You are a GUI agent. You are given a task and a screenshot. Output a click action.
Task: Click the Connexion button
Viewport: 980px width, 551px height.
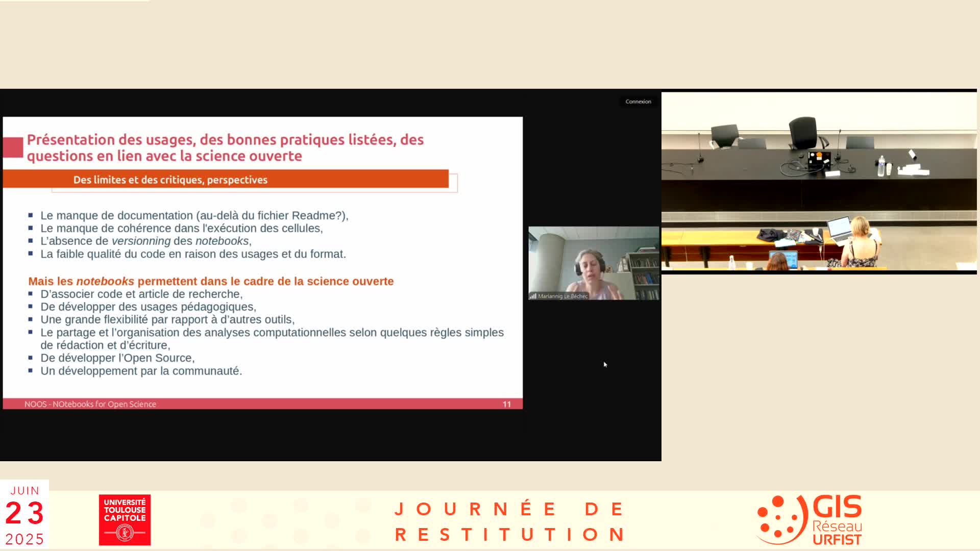tap(638, 102)
